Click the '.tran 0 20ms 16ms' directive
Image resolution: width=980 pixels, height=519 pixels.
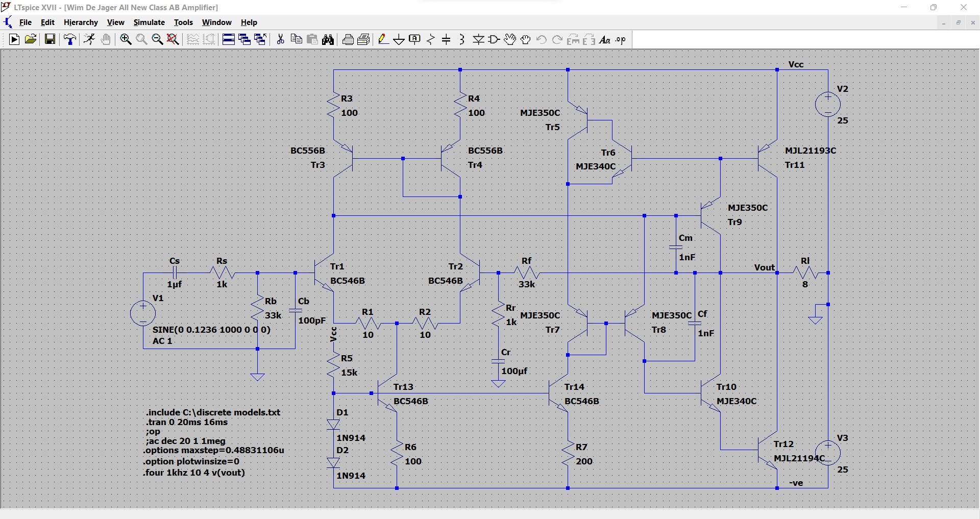click(187, 422)
